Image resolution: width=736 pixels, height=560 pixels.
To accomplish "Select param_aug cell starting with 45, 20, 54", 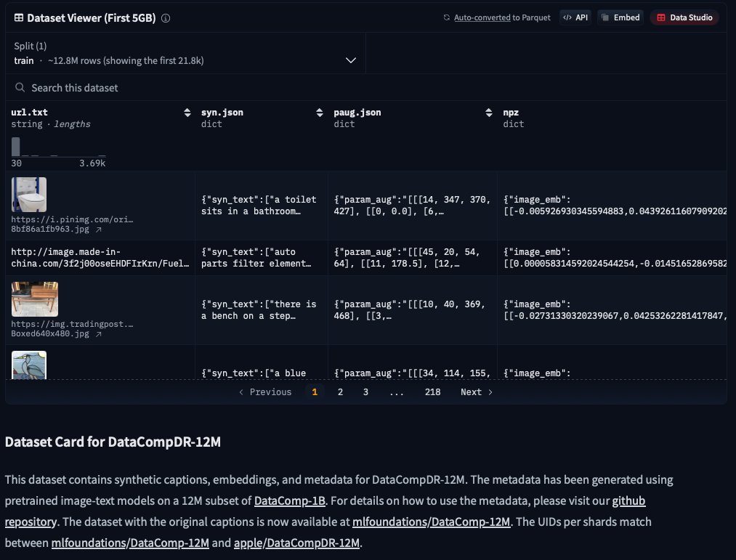I will pyautogui.click(x=413, y=258).
